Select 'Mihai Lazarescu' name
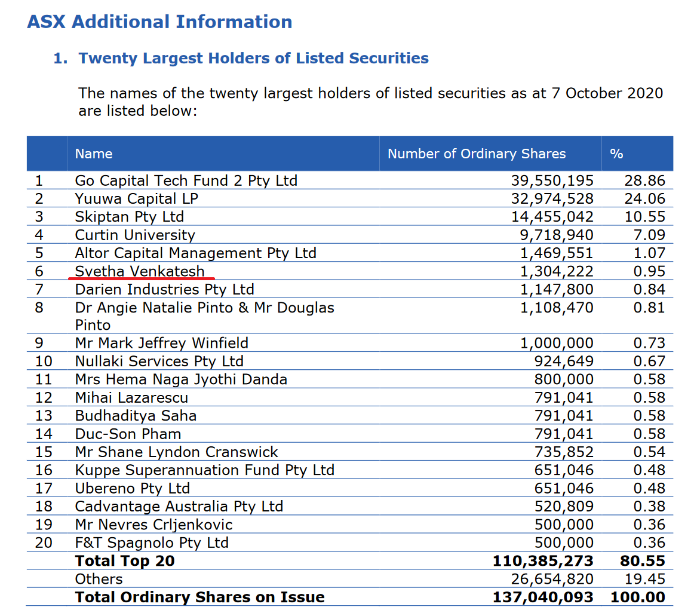This screenshot has width=694, height=616. (131, 398)
